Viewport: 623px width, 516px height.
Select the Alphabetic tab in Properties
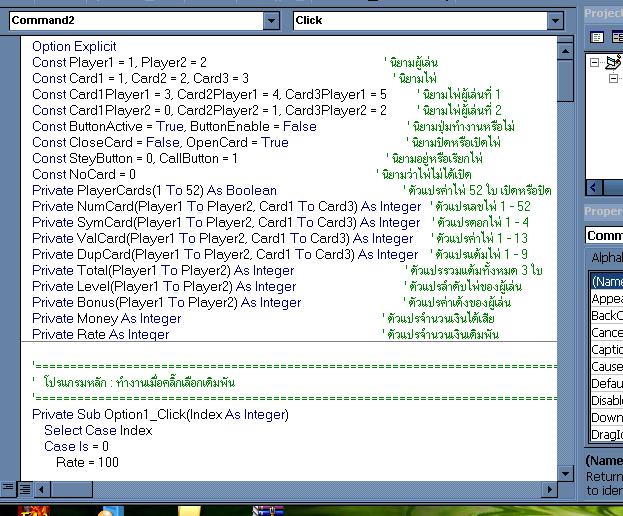(x=606, y=257)
